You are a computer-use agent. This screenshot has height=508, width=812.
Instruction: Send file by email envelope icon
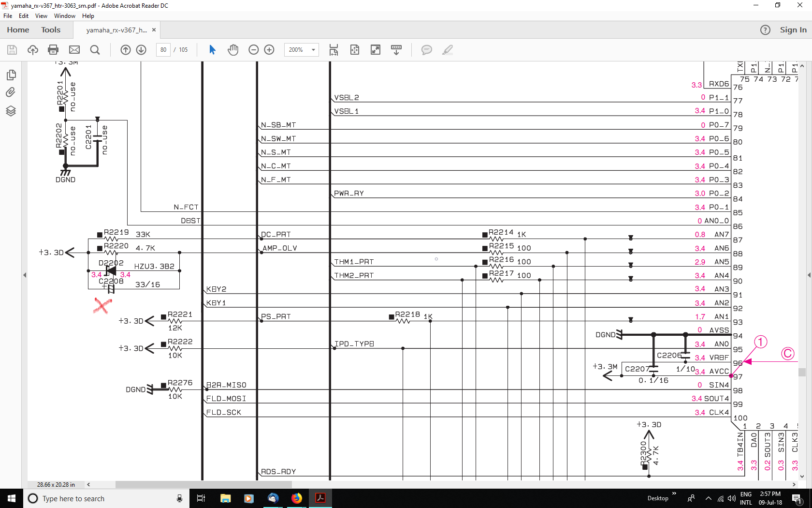(74, 50)
